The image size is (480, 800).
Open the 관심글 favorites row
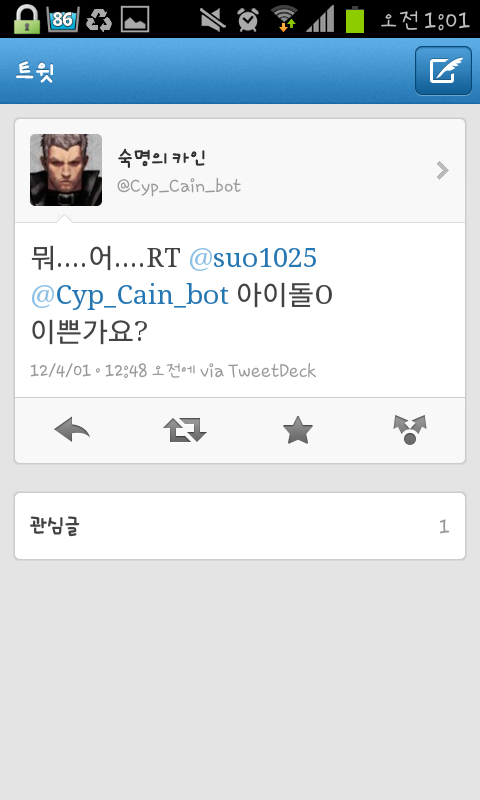(x=240, y=526)
